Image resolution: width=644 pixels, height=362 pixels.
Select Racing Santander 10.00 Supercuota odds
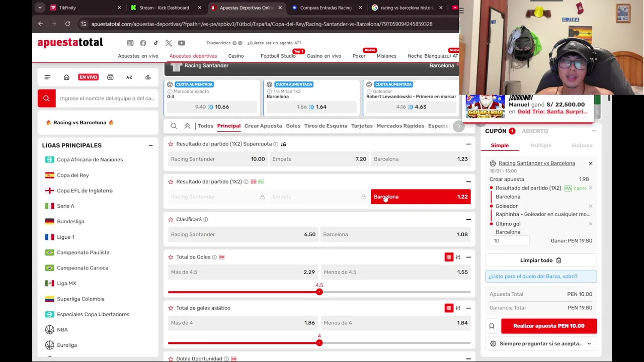(x=217, y=159)
